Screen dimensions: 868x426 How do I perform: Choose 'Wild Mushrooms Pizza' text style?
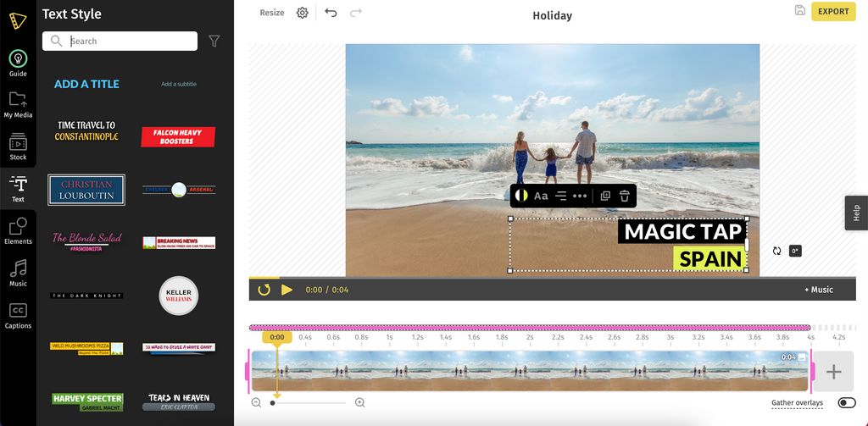pyautogui.click(x=86, y=348)
